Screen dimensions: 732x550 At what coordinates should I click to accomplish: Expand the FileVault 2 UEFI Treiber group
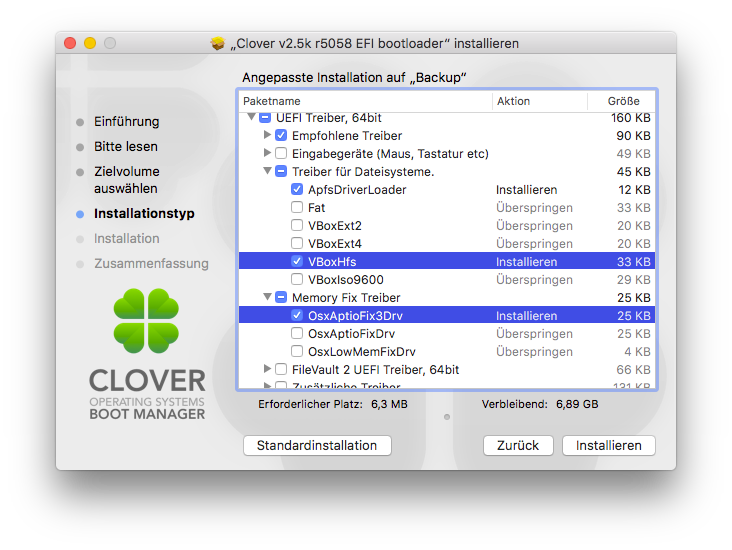coord(267,369)
